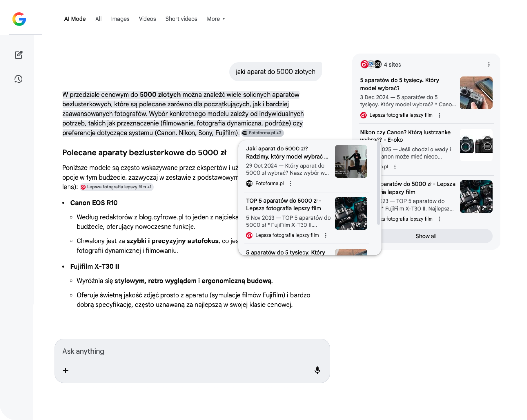527x420 pixels.
Task: Open the three-dot menu on the sites panel
Action: point(489,64)
